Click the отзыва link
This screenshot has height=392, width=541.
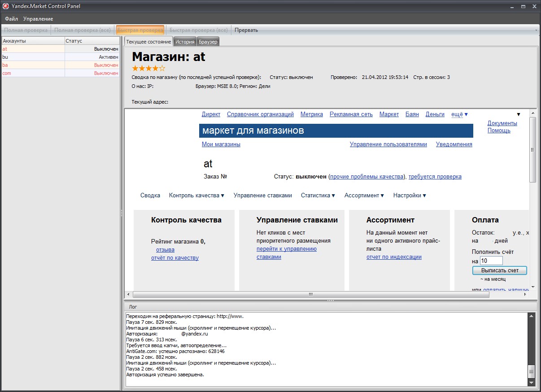(x=165, y=250)
